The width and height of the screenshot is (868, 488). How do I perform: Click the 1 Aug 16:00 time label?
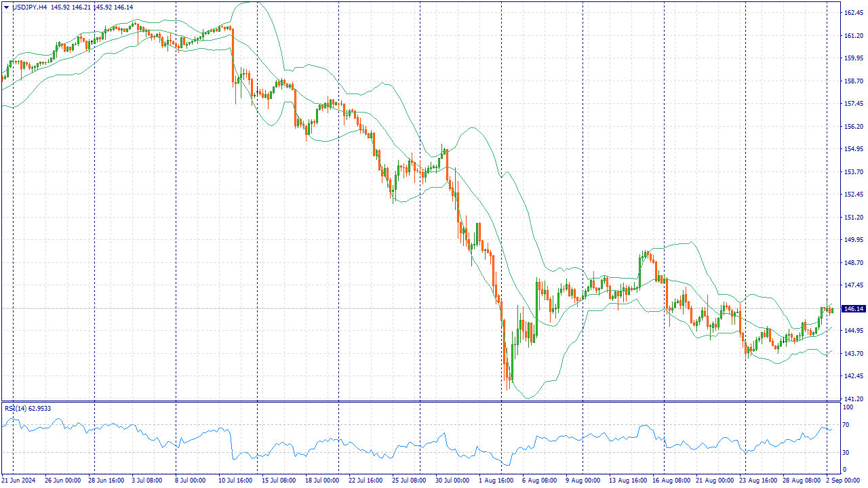pos(496,481)
